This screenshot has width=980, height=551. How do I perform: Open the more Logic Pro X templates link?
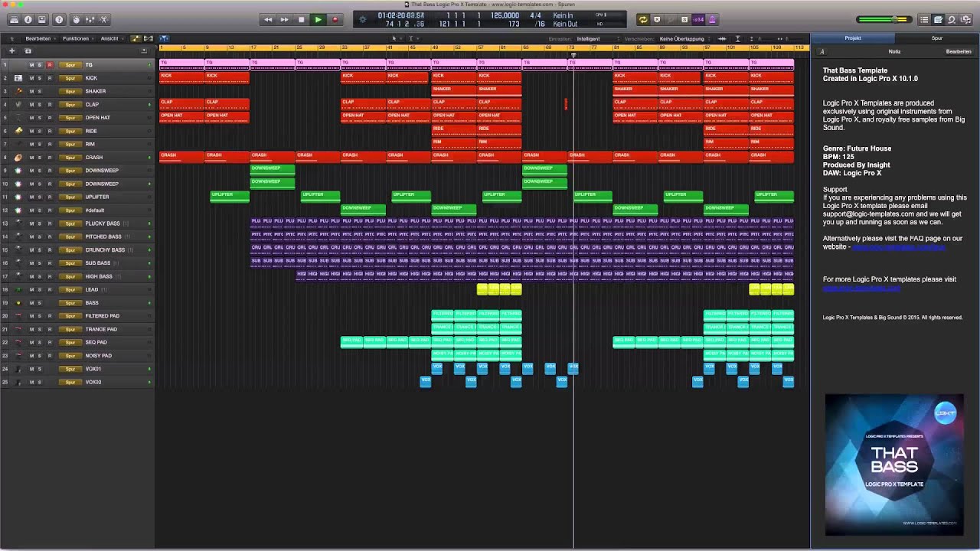click(861, 289)
